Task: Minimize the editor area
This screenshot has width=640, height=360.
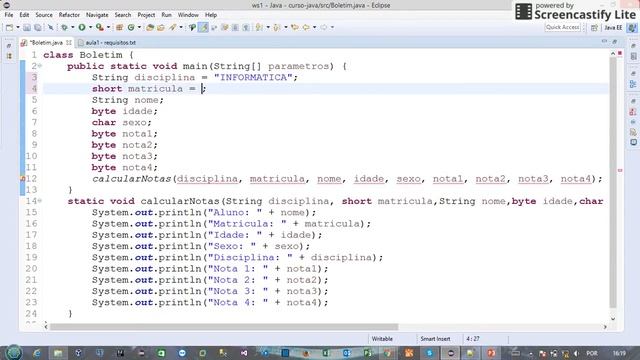Action: point(604,42)
